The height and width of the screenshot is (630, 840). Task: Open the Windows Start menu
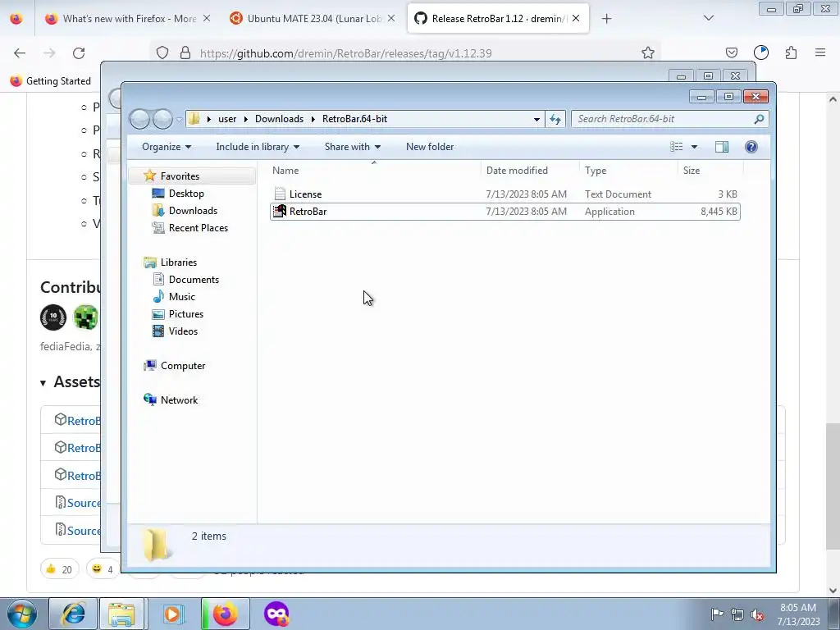click(x=21, y=614)
